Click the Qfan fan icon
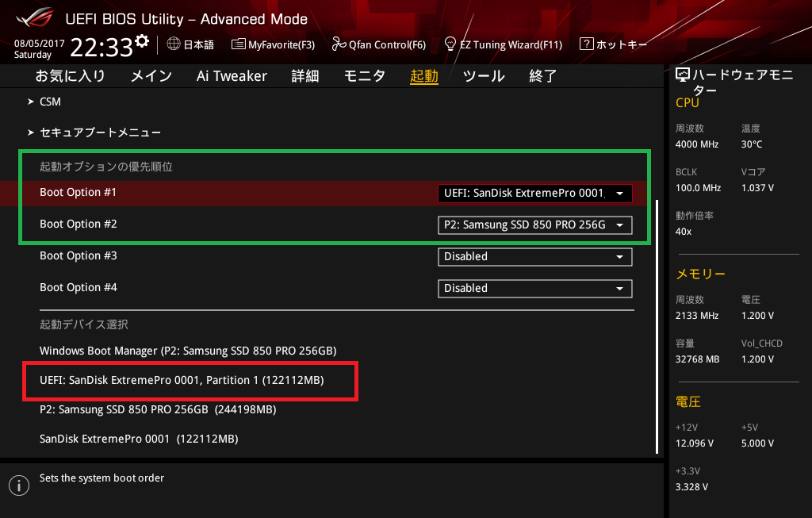This screenshot has height=518, width=812. (339, 44)
